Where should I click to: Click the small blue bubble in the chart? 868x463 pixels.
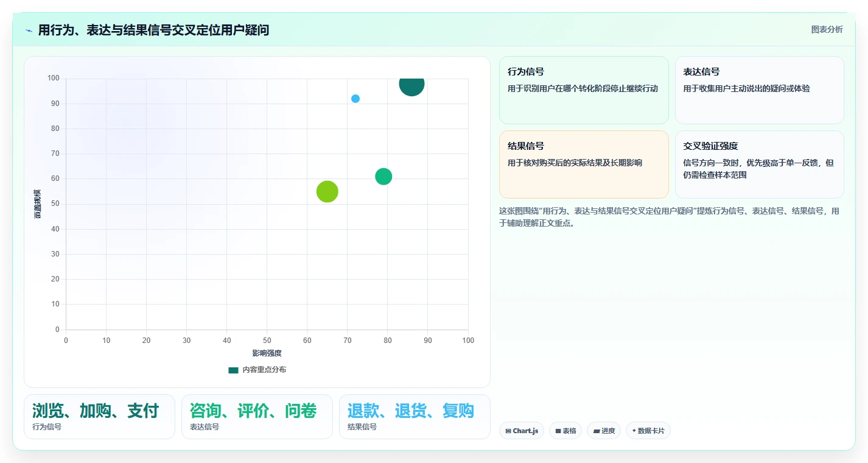(355, 99)
